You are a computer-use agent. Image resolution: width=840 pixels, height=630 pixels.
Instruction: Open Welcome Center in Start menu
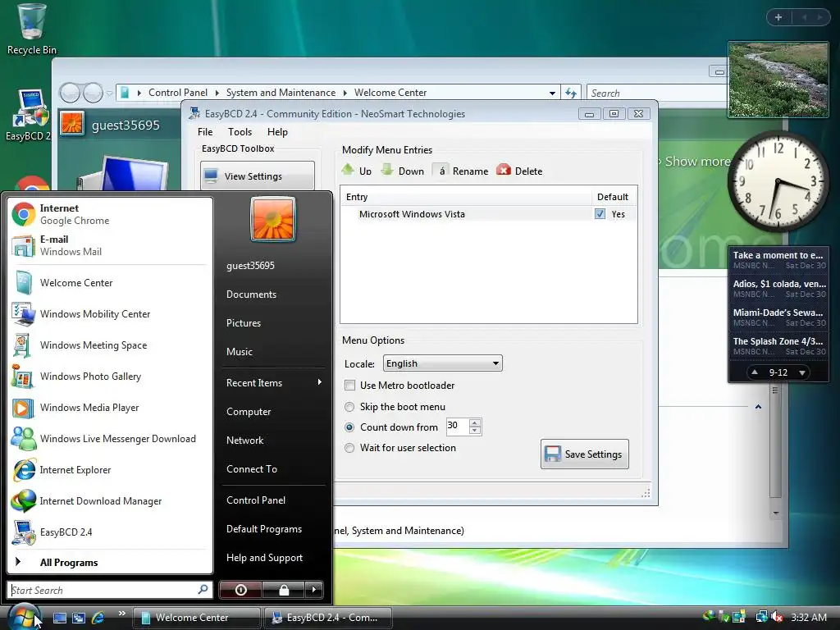tap(110, 283)
